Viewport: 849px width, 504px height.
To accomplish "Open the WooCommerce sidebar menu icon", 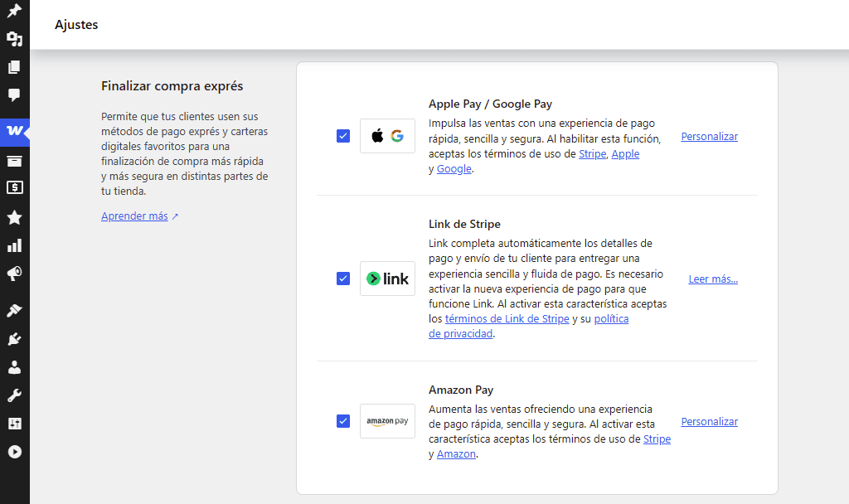I will [x=15, y=131].
